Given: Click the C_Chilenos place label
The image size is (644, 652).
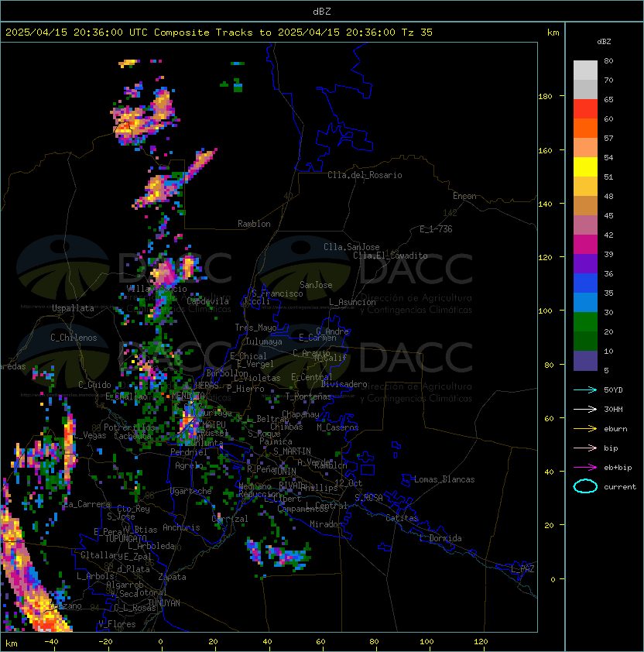Looking at the screenshot, I should [74, 338].
